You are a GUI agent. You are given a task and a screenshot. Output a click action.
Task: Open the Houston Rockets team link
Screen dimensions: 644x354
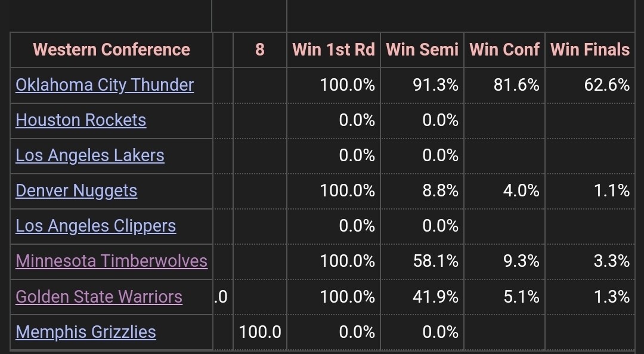pyautogui.click(x=80, y=120)
